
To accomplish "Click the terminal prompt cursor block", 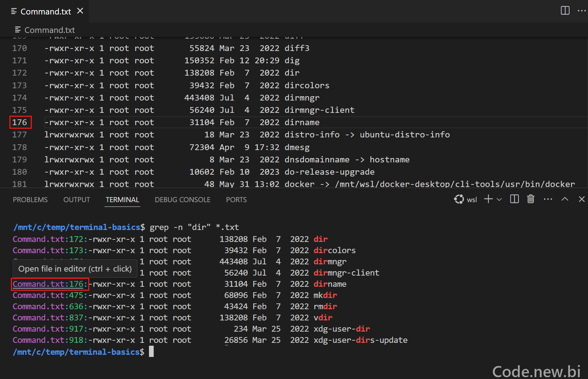I will pos(151,352).
